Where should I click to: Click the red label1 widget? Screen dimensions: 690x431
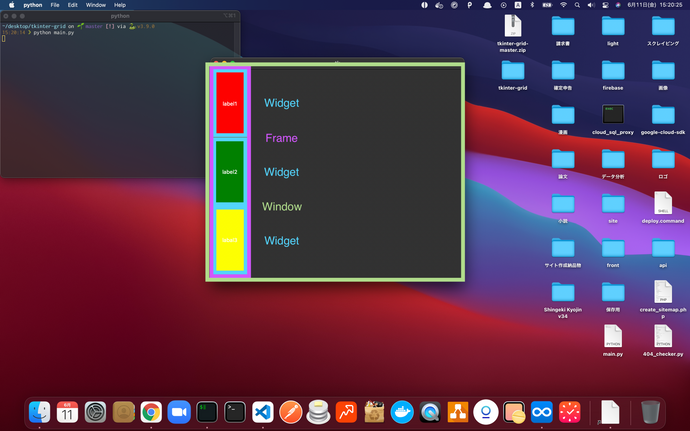230,103
